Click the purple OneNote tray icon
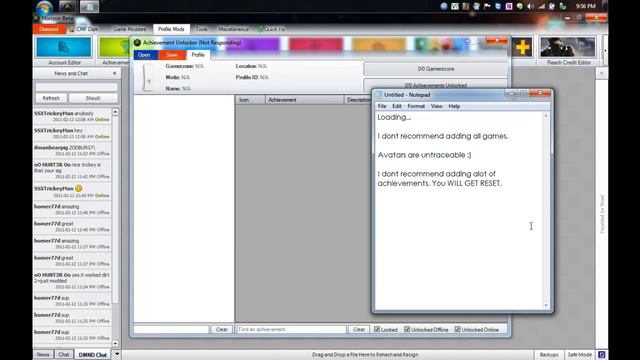This screenshot has height=360, width=640. pyautogui.click(x=509, y=6)
